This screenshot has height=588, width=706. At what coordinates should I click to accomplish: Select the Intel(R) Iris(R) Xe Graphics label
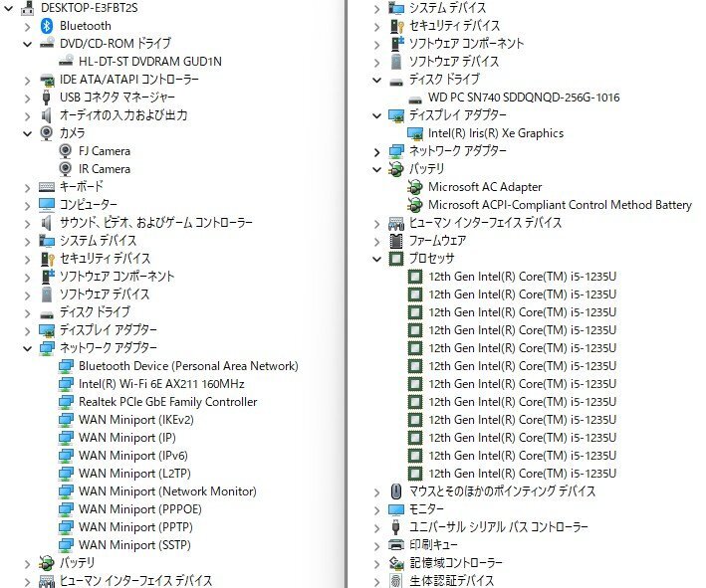tap(496, 133)
